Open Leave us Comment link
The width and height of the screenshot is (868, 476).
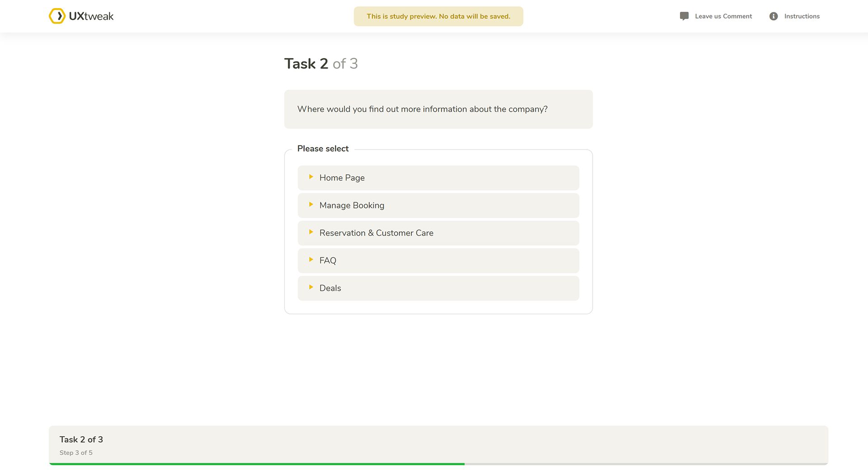723,16
